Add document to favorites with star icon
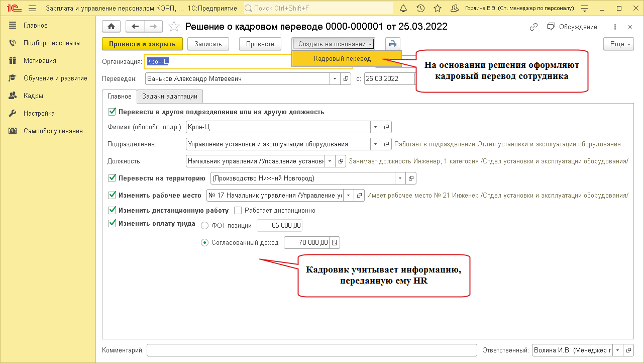Screen dimensions: 644x363 [174, 27]
